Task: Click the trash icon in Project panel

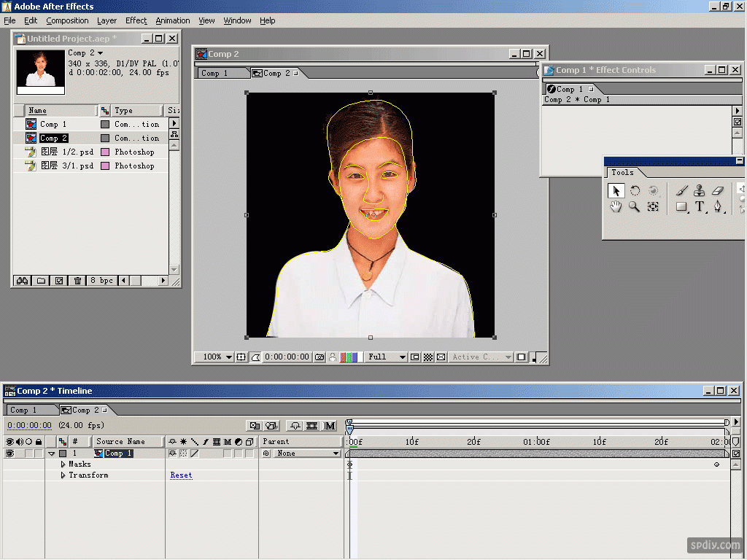Action: coord(77,281)
